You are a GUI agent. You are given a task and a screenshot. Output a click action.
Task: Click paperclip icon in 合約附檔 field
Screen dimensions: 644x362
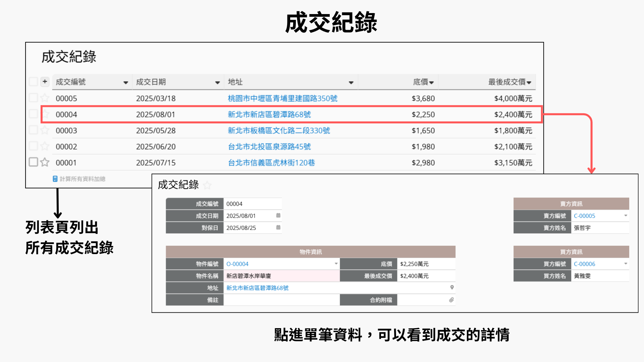tap(451, 300)
